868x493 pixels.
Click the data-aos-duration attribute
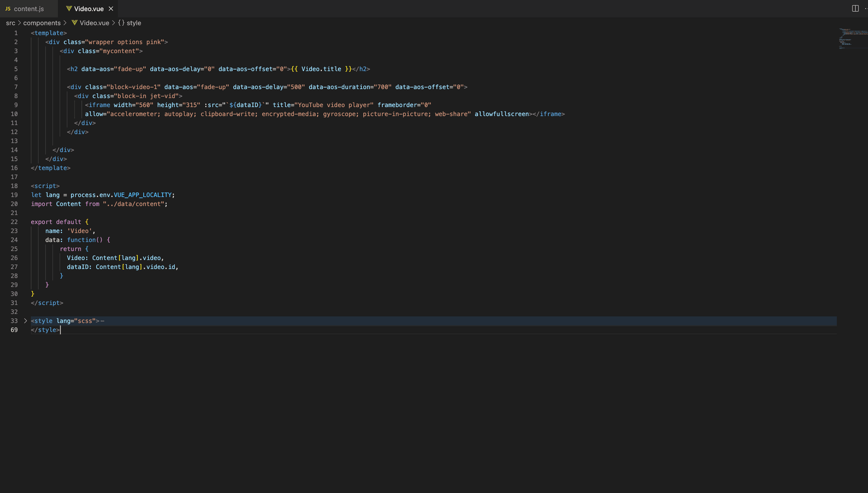click(339, 87)
